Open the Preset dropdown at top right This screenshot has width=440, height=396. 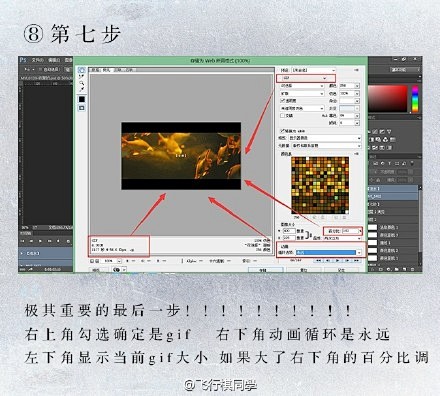click(314, 70)
